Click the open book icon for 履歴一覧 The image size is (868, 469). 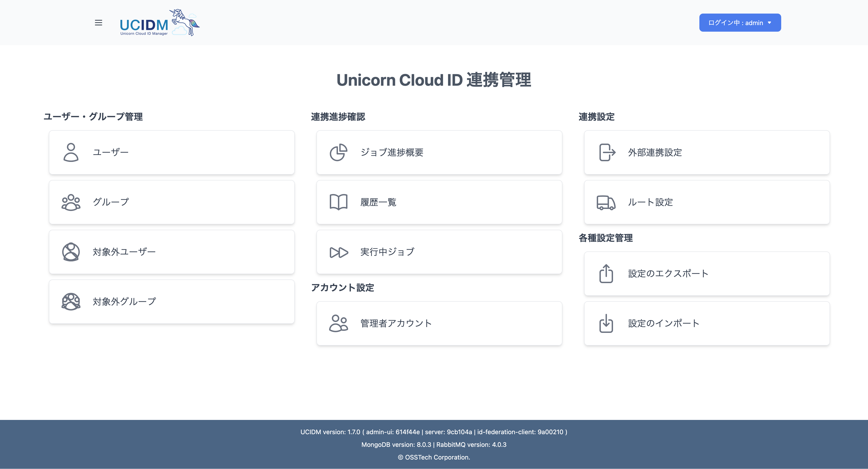coord(338,202)
